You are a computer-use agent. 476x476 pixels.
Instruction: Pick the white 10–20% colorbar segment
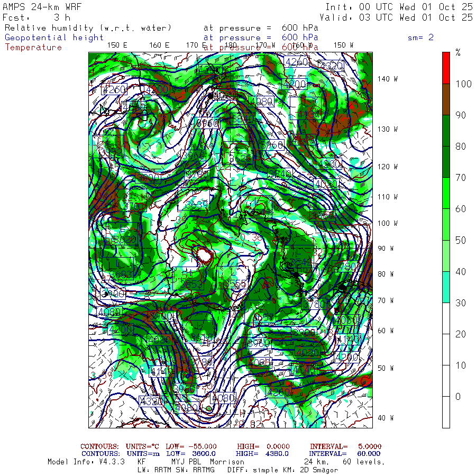click(446, 350)
